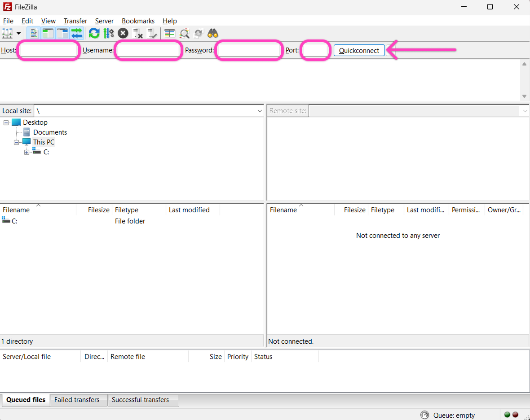Sort remote list by Owner/Group column
This screenshot has height=420, width=530.
(504, 210)
